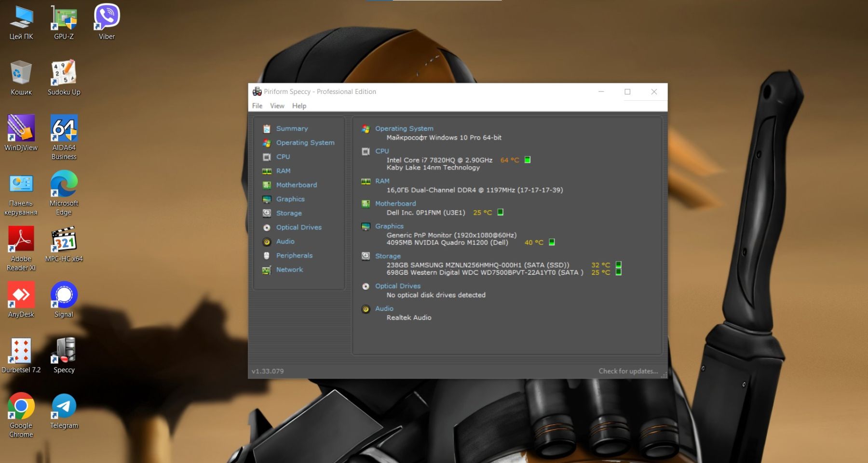
Task: Select the MPC-HC x64 desktop shortcut
Action: click(64, 245)
